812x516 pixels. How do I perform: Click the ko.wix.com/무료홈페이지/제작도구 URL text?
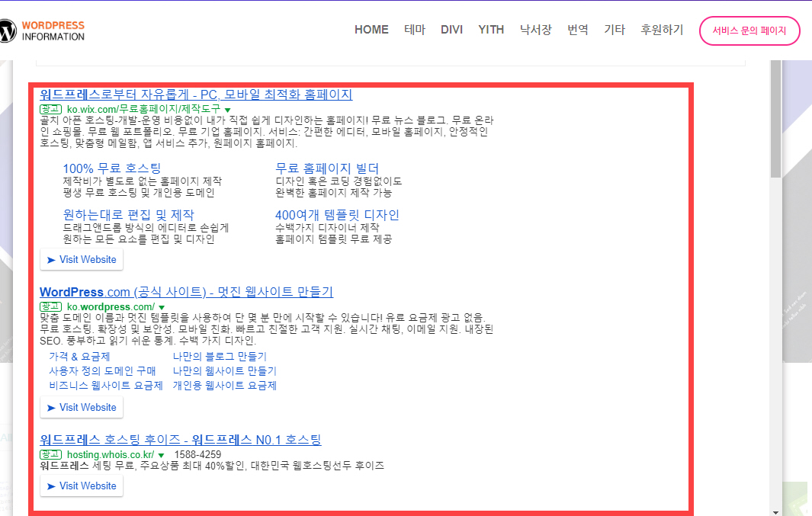pos(144,109)
